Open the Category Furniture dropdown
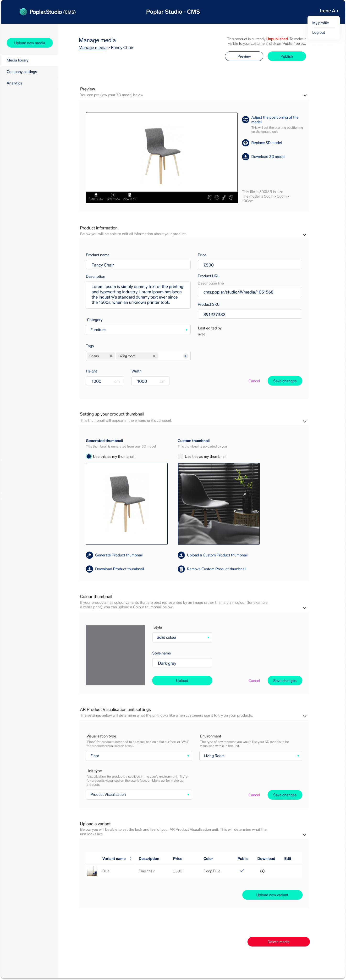The height and width of the screenshot is (980, 346). (x=138, y=330)
